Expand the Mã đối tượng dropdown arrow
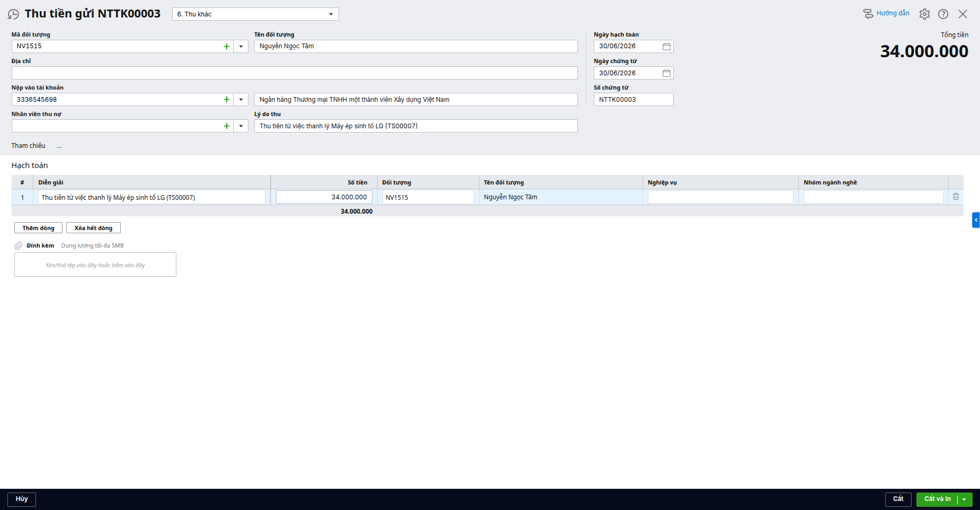The height and width of the screenshot is (510, 980). click(241, 47)
